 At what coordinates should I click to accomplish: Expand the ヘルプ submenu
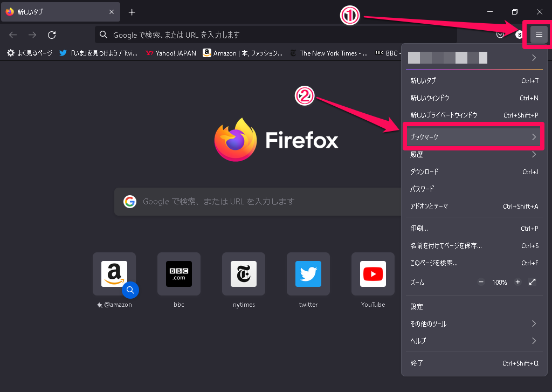[474, 341]
